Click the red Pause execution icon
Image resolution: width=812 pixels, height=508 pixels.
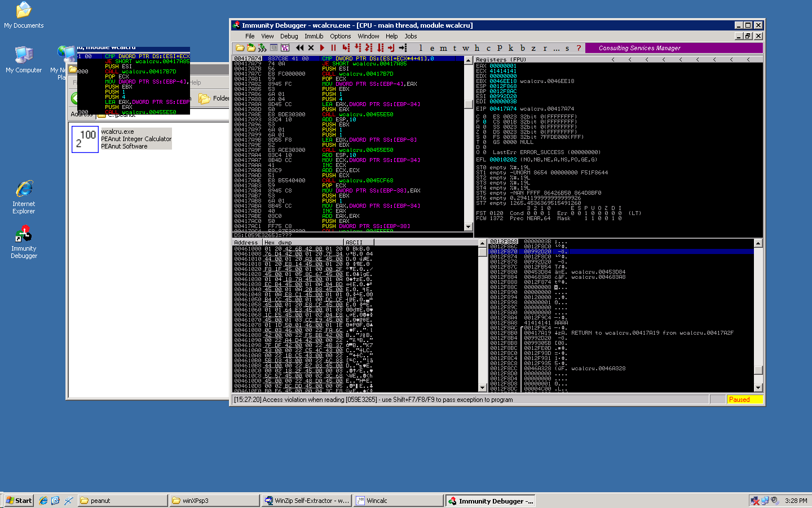(x=333, y=48)
